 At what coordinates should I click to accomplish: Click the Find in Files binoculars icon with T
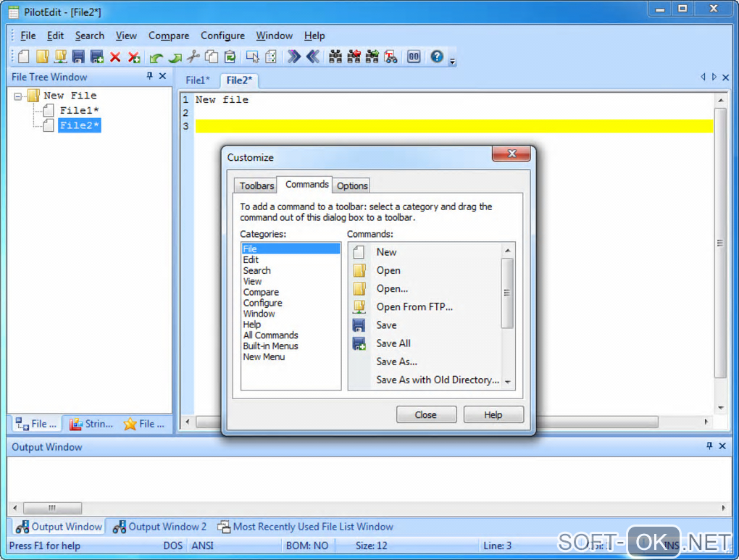(x=391, y=57)
